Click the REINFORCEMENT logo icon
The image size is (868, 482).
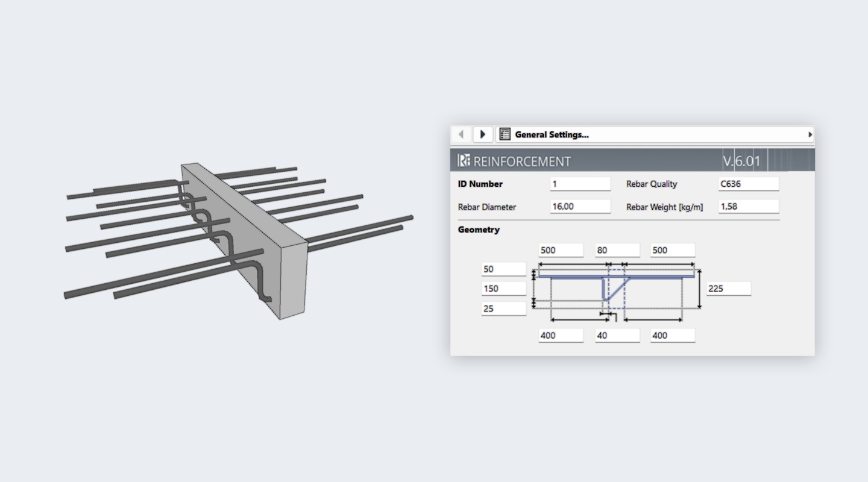click(464, 161)
